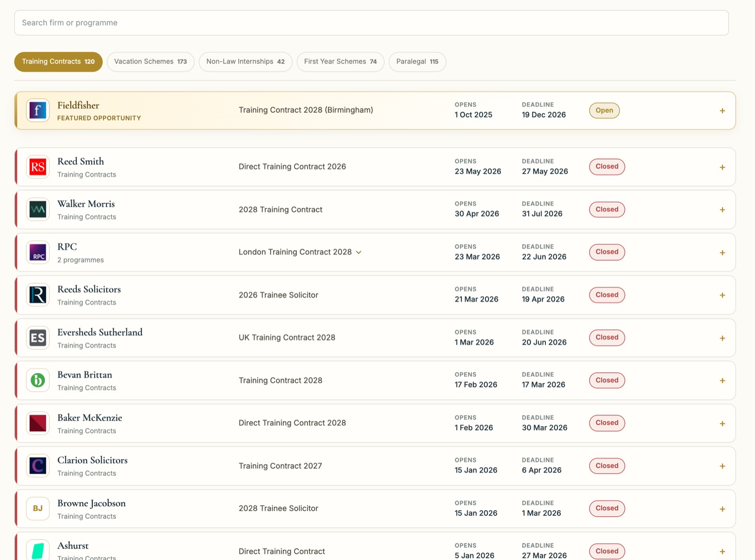Screen dimensions: 755x560
Task: Click the Open status badge for Fieldfisher
Action: pos(604,110)
